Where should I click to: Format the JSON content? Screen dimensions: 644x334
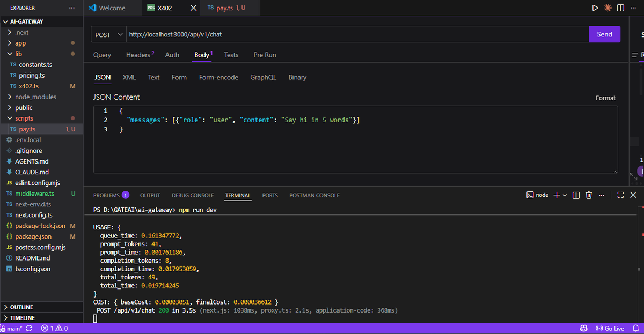coord(605,98)
